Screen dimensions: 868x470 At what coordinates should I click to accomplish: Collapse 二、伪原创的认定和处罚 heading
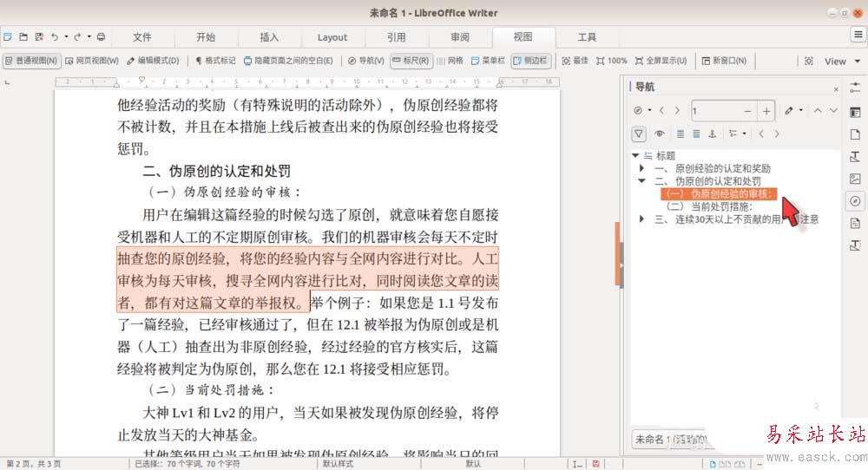(641, 181)
